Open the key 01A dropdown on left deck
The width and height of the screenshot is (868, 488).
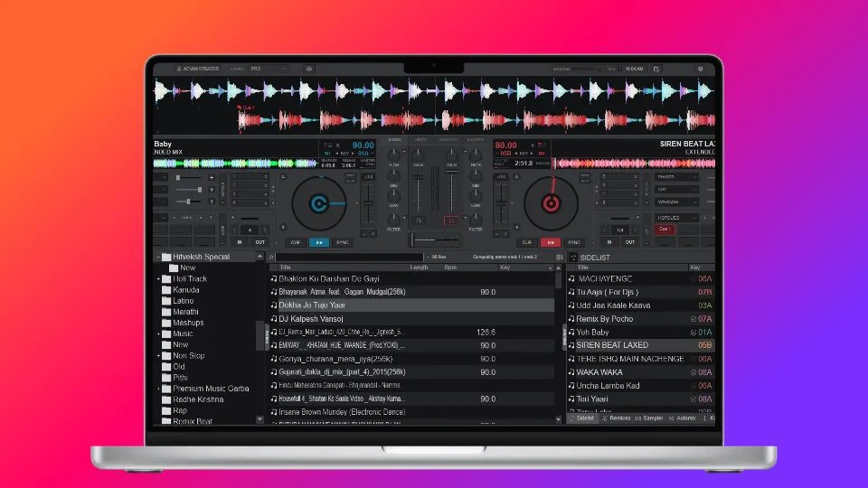coord(365,154)
